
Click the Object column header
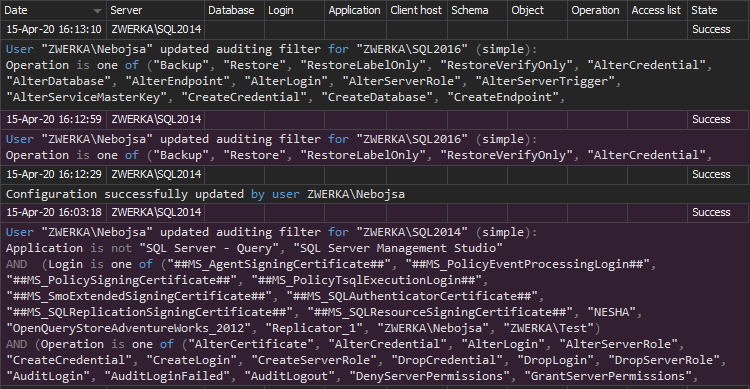click(x=537, y=10)
